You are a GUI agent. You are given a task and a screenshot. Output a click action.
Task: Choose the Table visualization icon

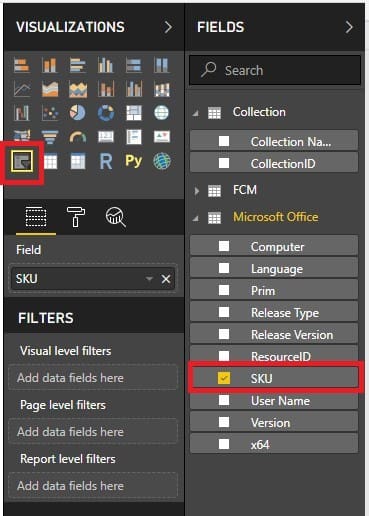50,162
